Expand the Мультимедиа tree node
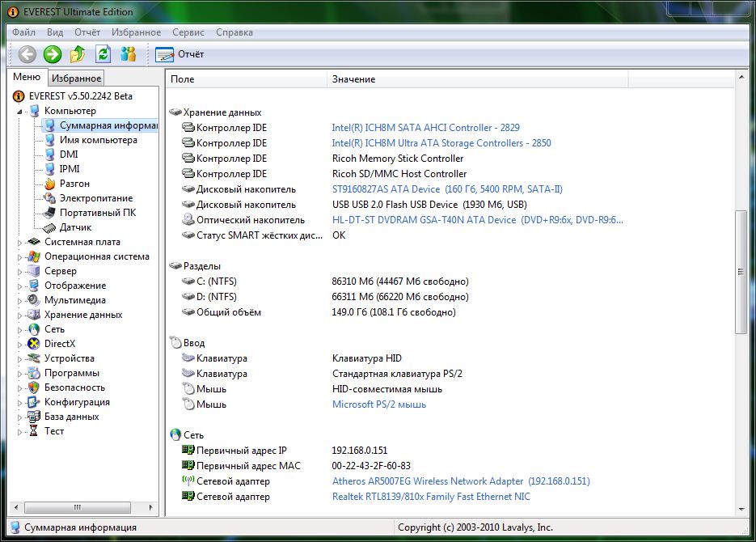The width and height of the screenshot is (756, 542). pos(19,300)
